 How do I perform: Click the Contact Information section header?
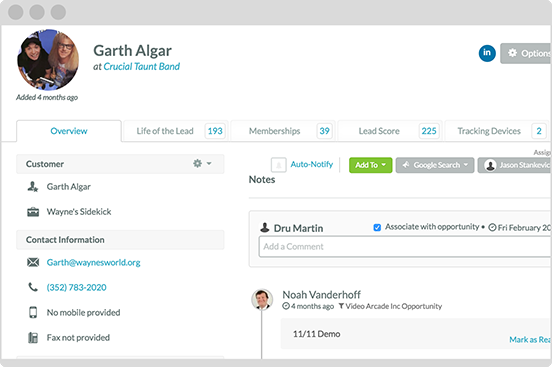[120, 240]
